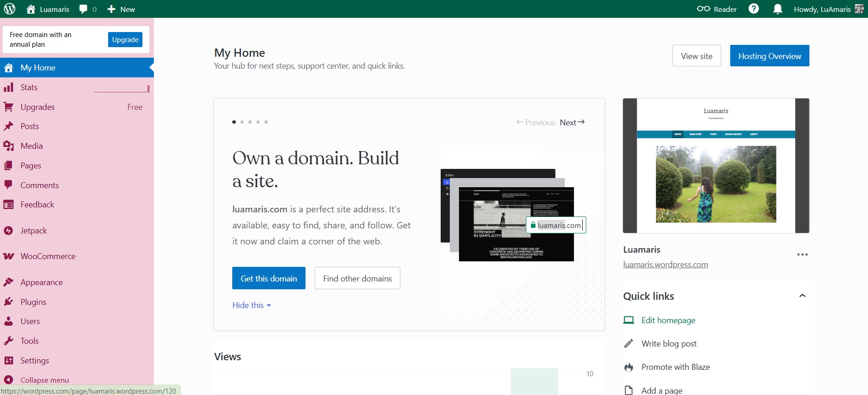868x395 pixels.
Task: Open the Settings menu item
Action: click(x=77, y=361)
